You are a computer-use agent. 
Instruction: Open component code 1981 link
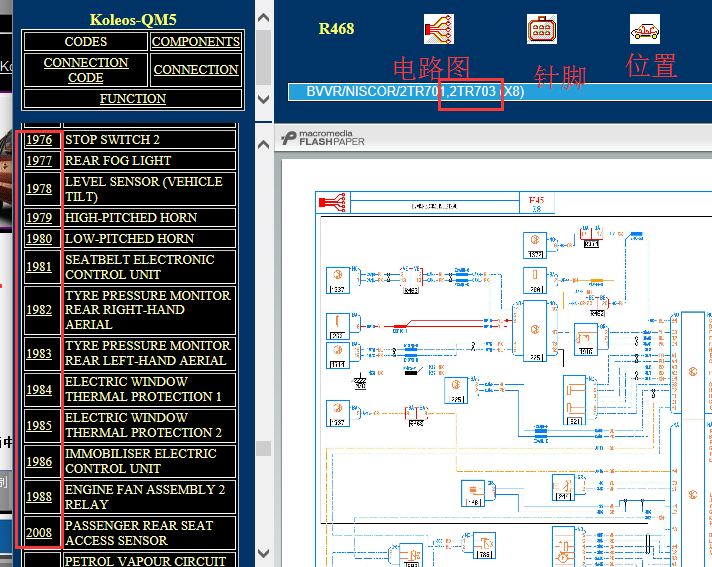[x=39, y=266]
